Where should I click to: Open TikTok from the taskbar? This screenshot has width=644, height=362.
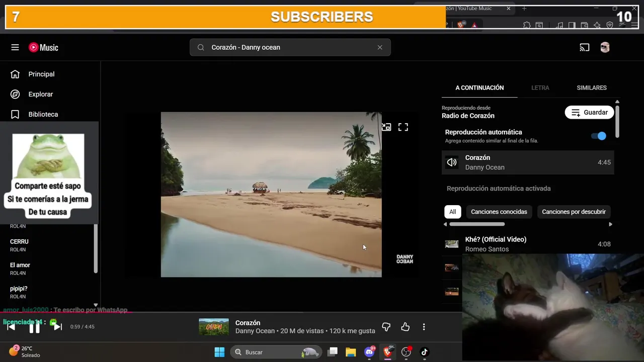(x=424, y=352)
